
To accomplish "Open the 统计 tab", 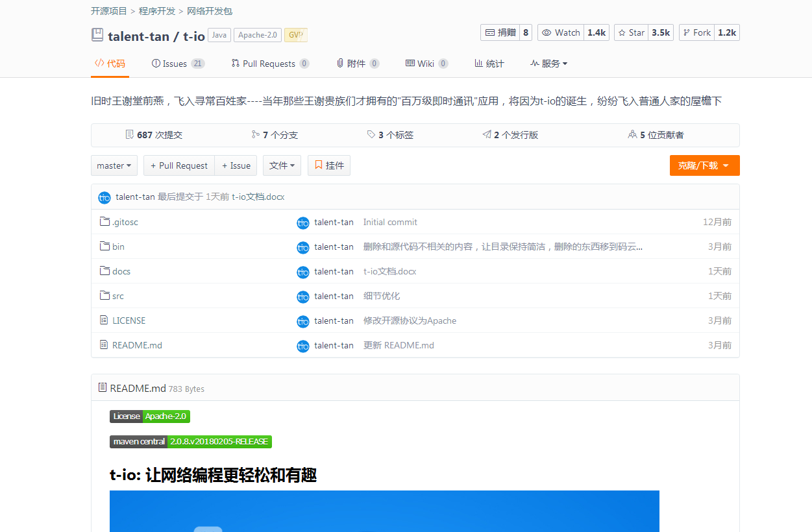I will tap(489, 64).
